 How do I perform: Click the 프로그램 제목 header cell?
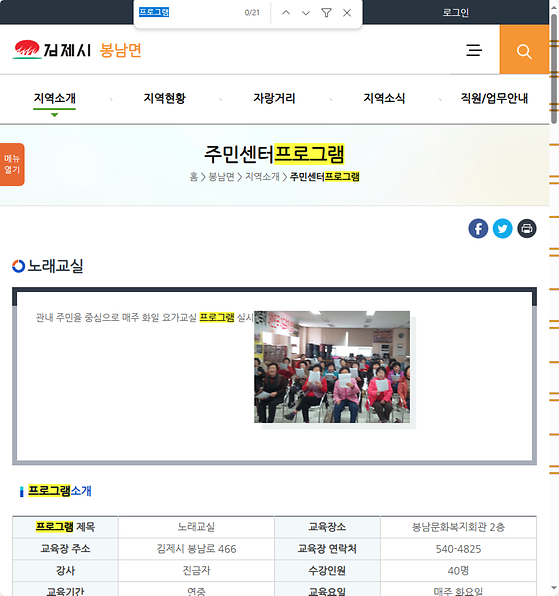(65, 527)
